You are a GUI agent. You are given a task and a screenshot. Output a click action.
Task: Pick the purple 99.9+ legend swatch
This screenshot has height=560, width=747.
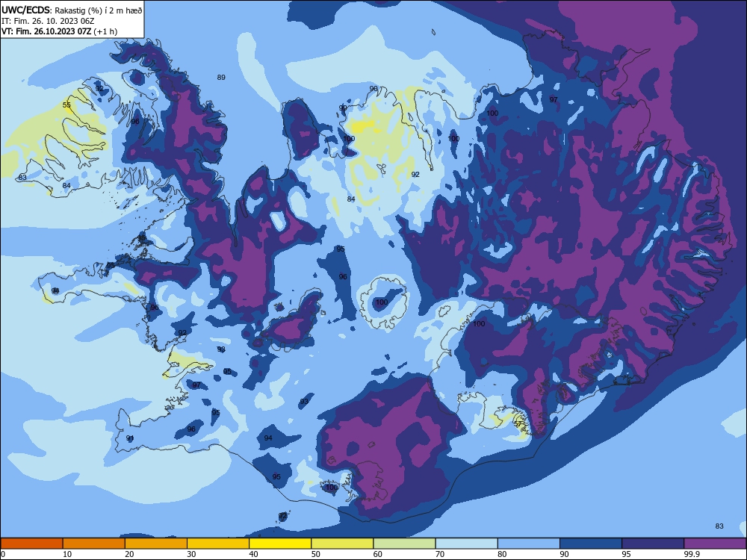tap(715, 544)
